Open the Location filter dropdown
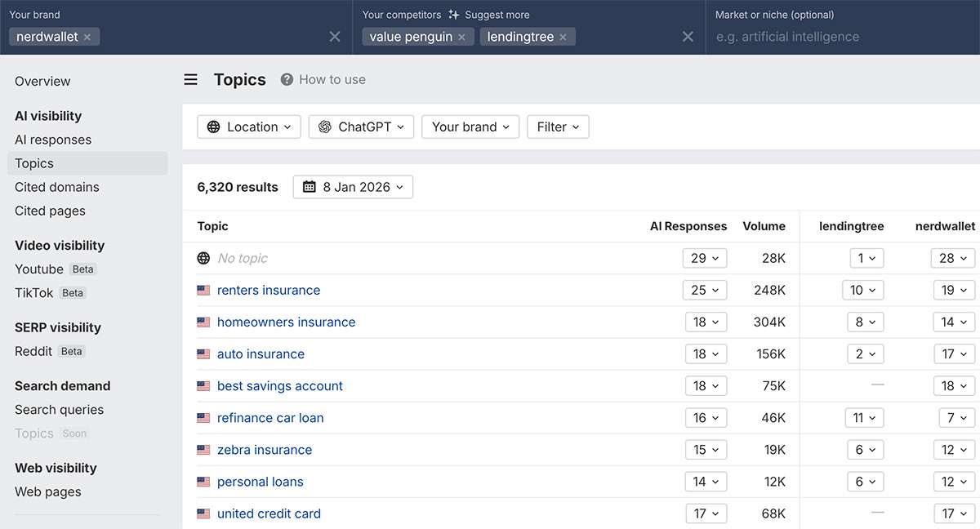This screenshot has height=529, width=980. coord(249,127)
